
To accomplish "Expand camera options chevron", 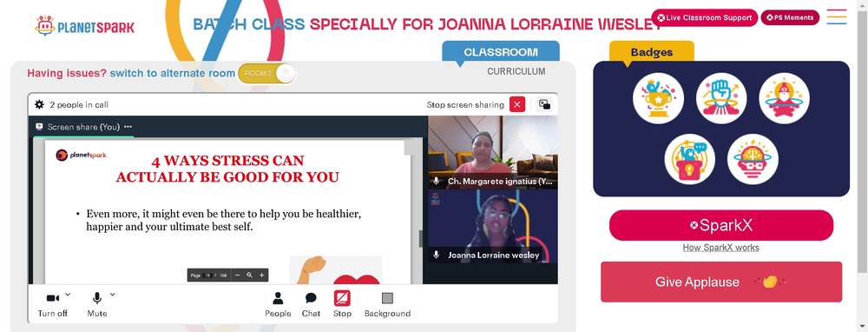I will (68, 295).
